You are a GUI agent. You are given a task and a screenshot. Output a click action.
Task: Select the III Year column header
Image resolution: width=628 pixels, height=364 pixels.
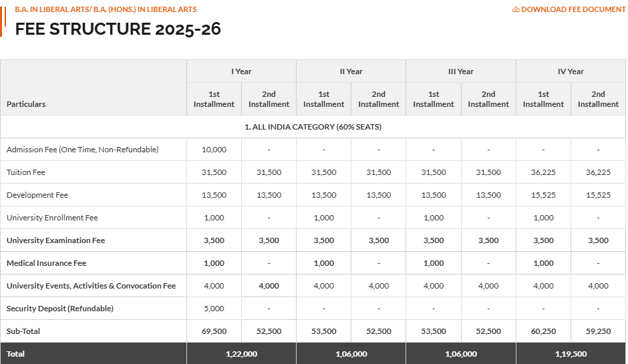(x=460, y=71)
